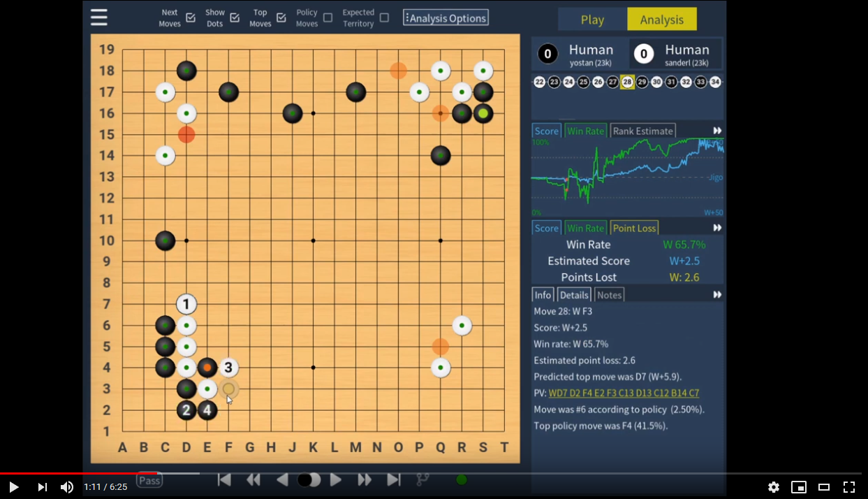Switch to miniplayer mode
The height and width of the screenshot is (499, 868).
tap(799, 487)
